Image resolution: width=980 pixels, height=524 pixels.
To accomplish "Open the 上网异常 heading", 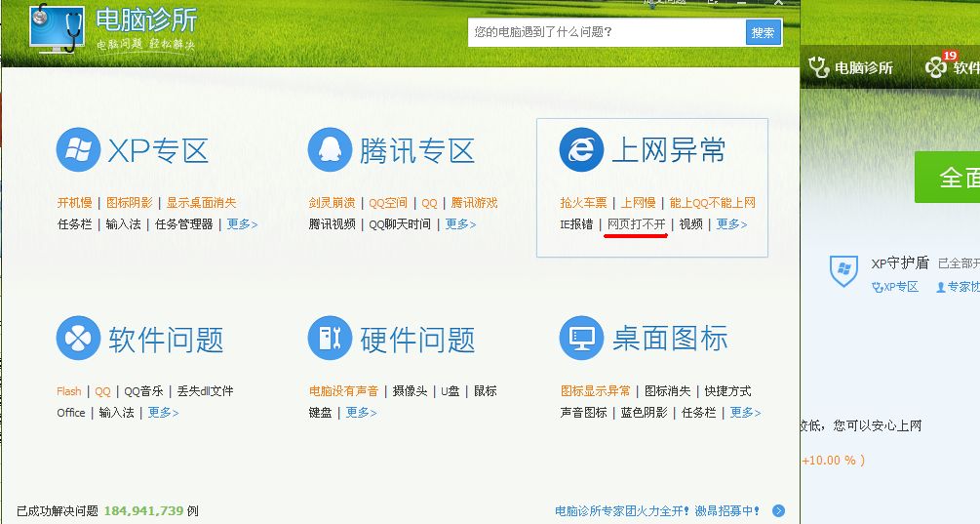I will tap(668, 150).
